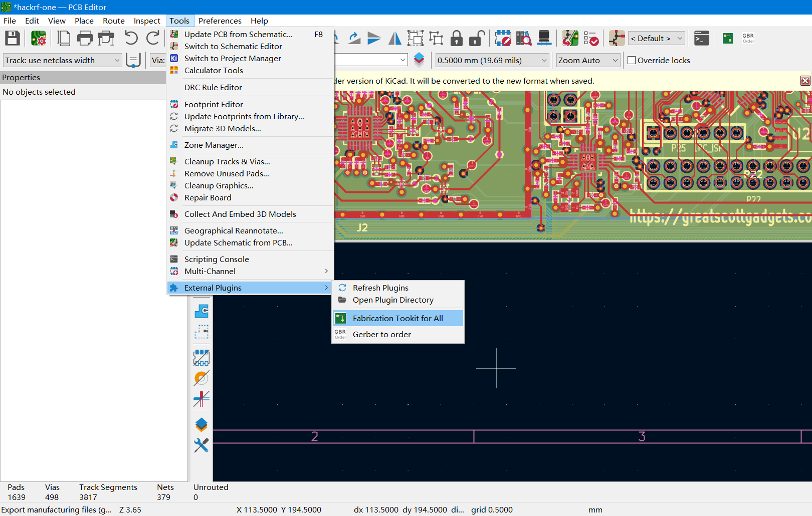The width and height of the screenshot is (812, 516).
Task: Click the Unlock open padlock icon
Action: click(x=477, y=39)
